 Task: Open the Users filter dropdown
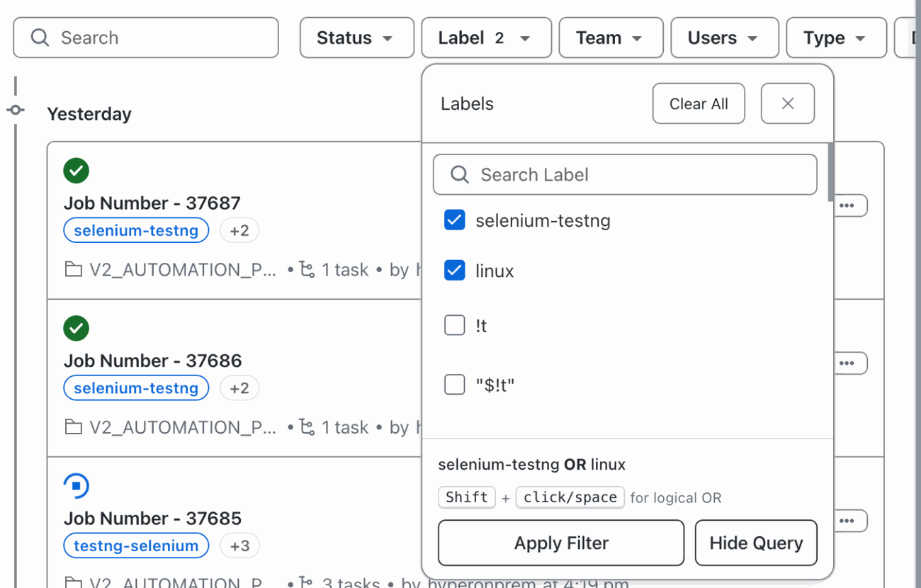click(725, 38)
